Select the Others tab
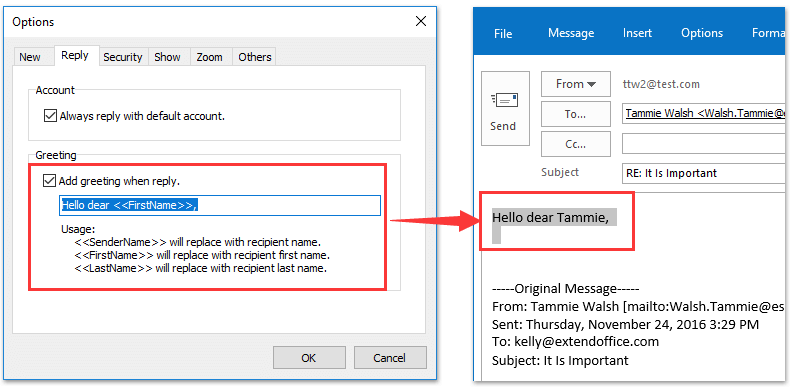This screenshot has height=388, width=790. (254, 57)
